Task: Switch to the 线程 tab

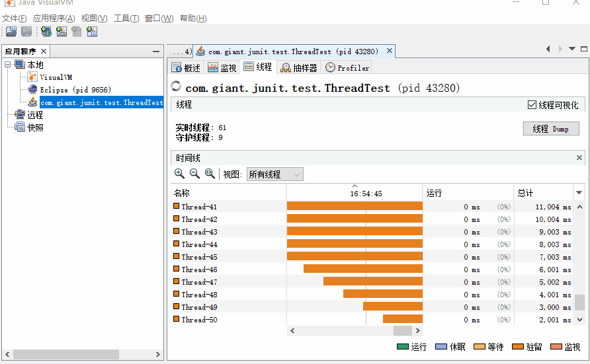Action: click(258, 67)
